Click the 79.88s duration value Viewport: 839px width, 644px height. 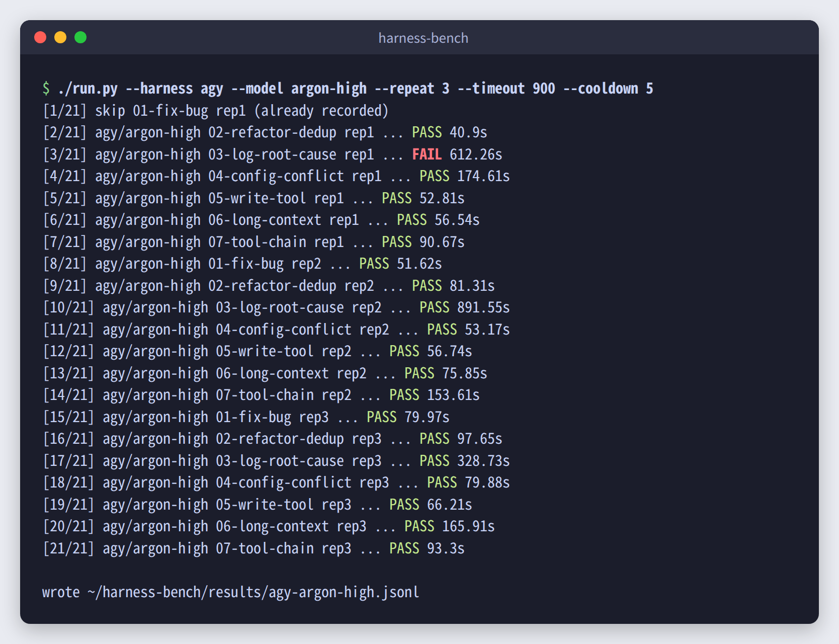(x=487, y=482)
